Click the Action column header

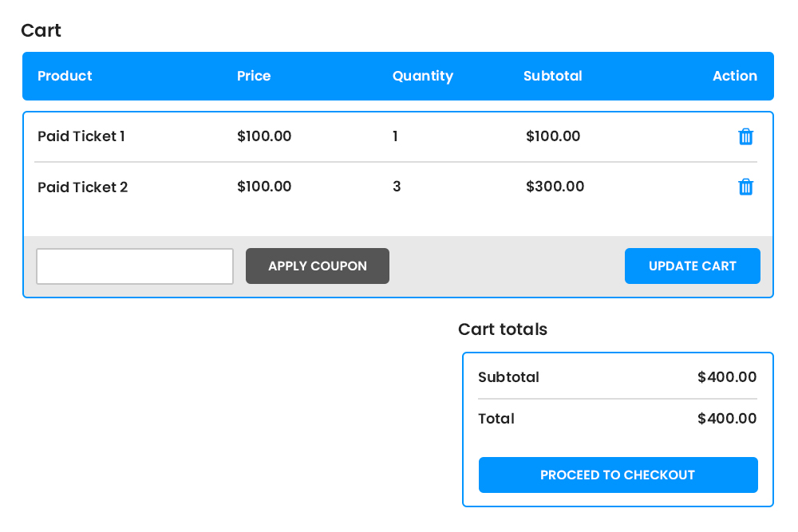[734, 77]
